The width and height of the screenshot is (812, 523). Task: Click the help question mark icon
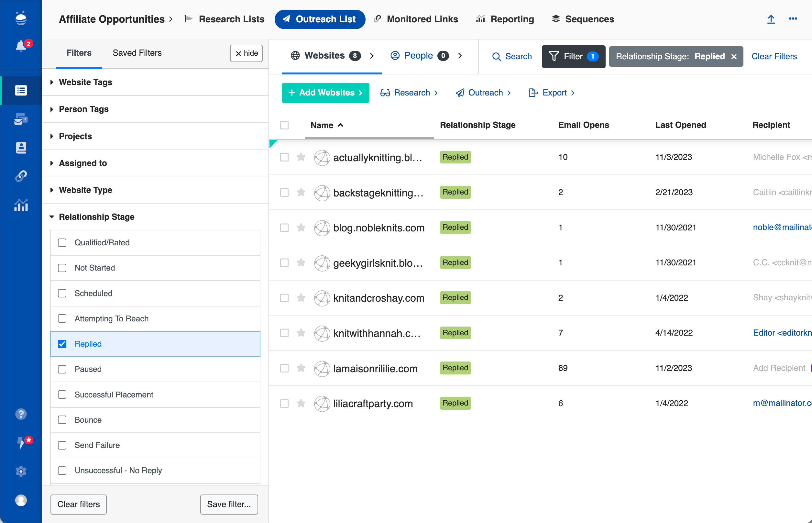pos(21,414)
